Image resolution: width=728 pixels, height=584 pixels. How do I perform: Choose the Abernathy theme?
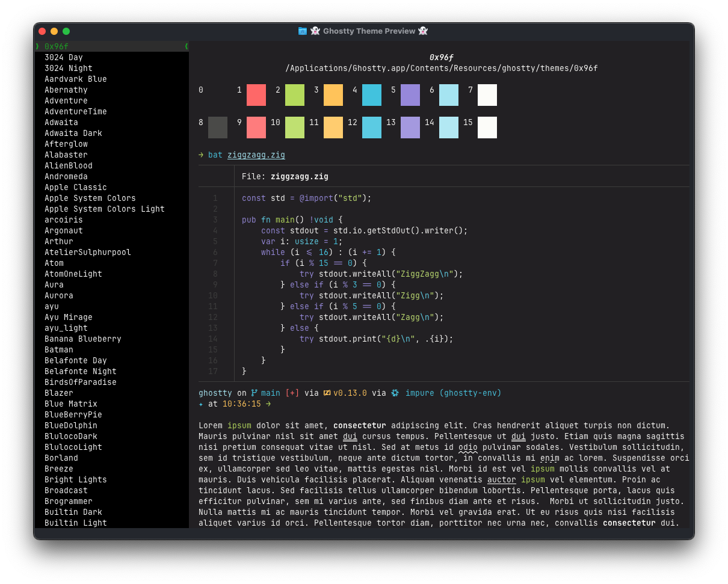66,90
